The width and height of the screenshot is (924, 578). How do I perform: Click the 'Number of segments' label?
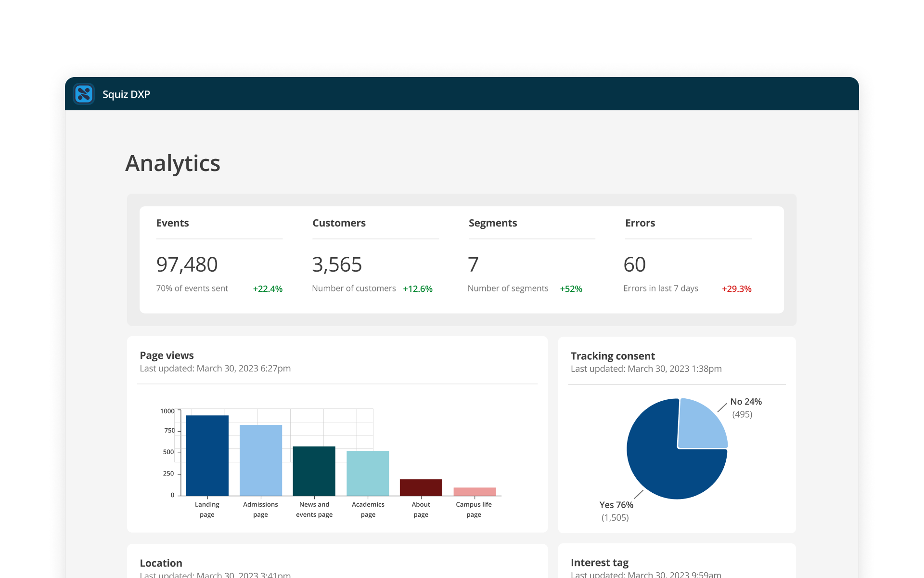[508, 288]
